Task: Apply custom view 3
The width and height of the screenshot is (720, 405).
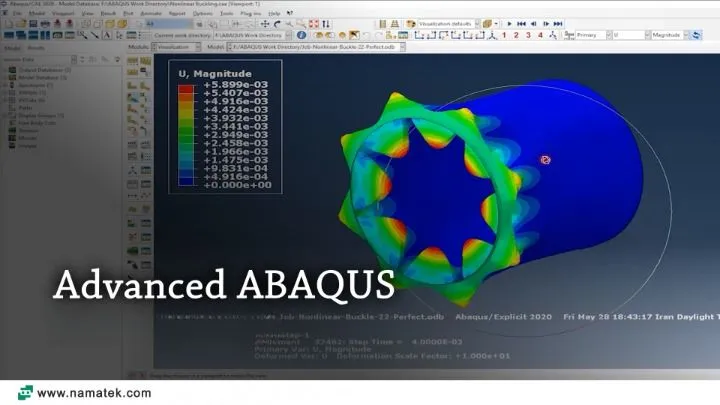Action: (528, 35)
